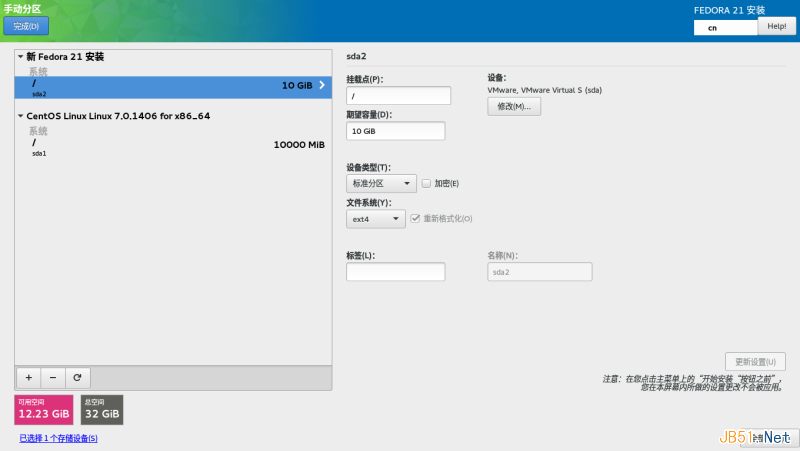Viewport: 800px width, 451px height.
Task: Open the 已选择 1 个存储设备(S) link
Action: pyautogui.click(x=58, y=438)
